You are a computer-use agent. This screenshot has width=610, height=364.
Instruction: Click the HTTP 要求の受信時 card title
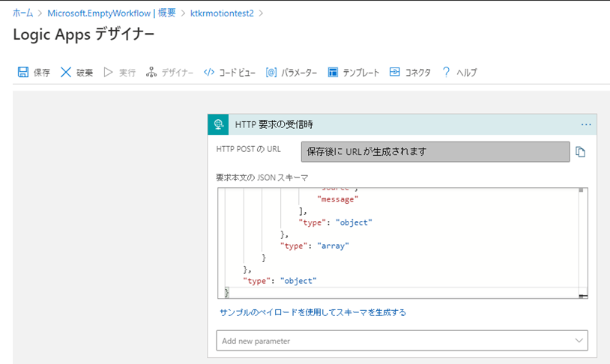[x=274, y=124]
